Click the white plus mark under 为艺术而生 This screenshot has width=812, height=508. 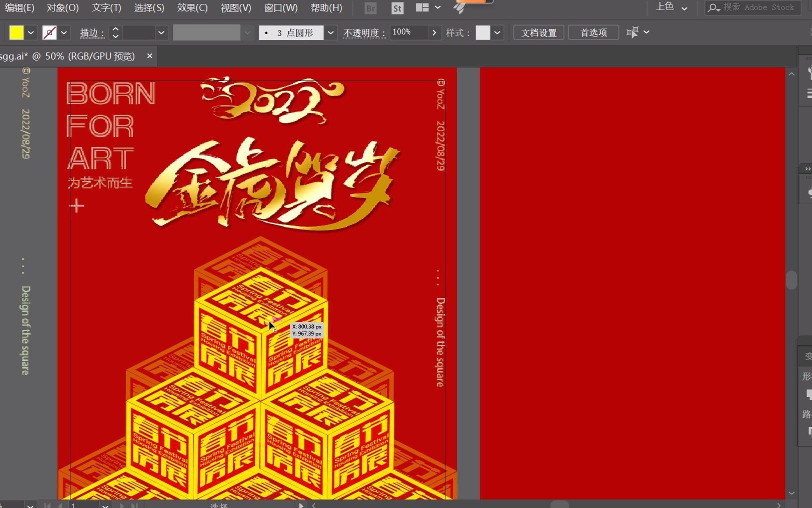point(76,206)
